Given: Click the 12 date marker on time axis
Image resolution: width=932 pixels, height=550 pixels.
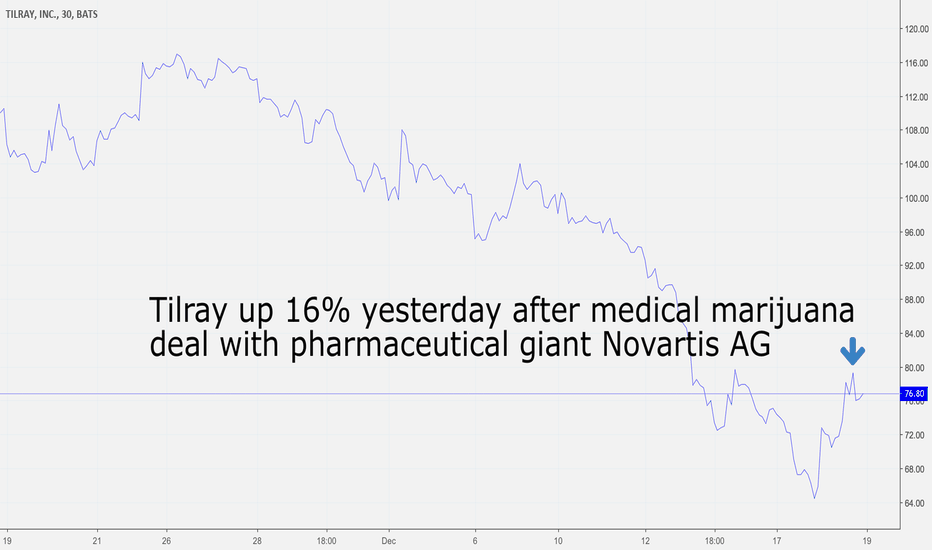Looking at the screenshot, I should pyautogui.click(x=646, y=540).
